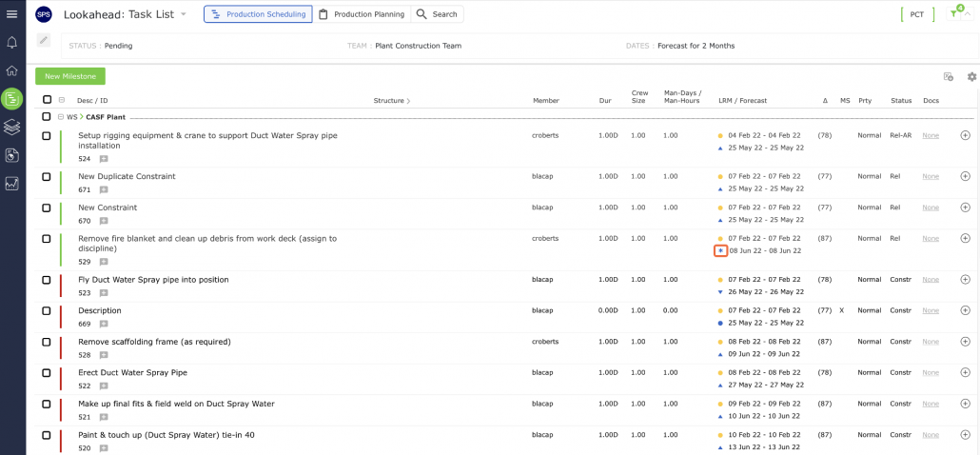This screenshot has height=455, width=980.
Task: Click the Rel-AR status on task 524 row
Action: 901,135
